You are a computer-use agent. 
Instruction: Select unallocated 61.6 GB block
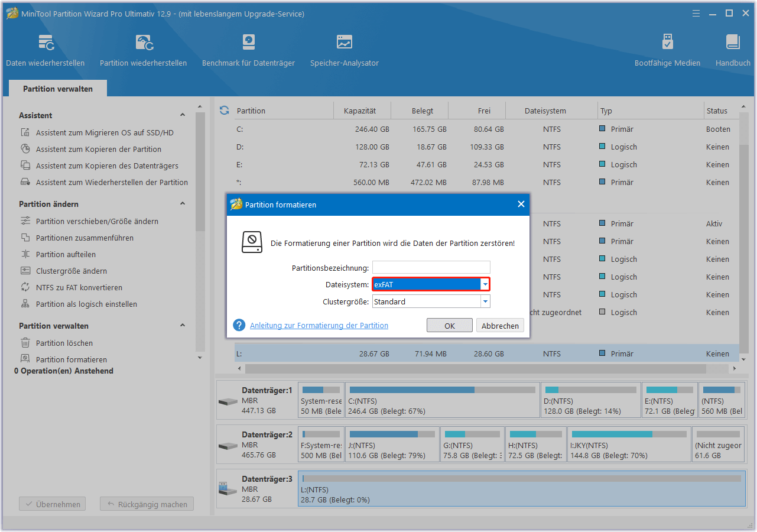719,444
